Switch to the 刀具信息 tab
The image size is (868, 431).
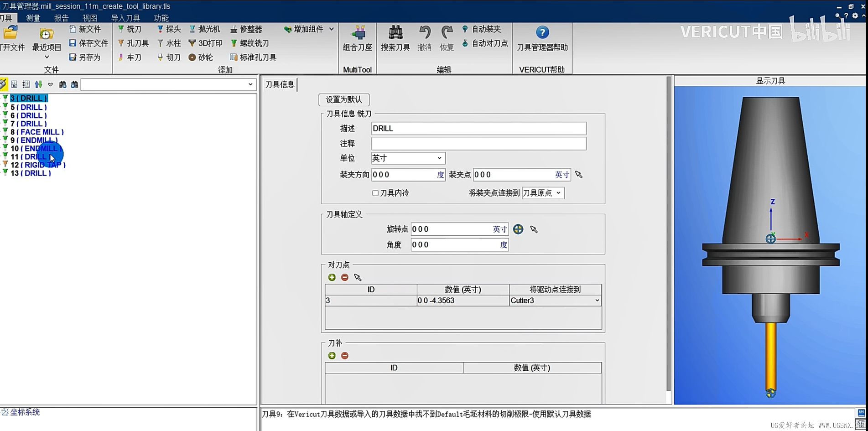click(x=280, y=84)
